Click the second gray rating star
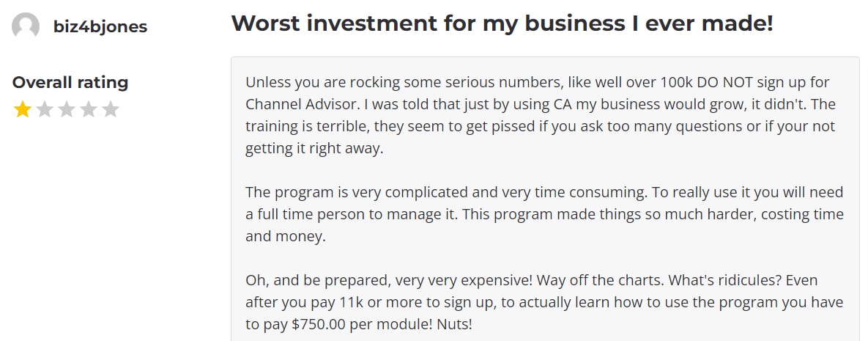Image resolution: width=868 pixels, height=341 pixels. click(44, 109)
